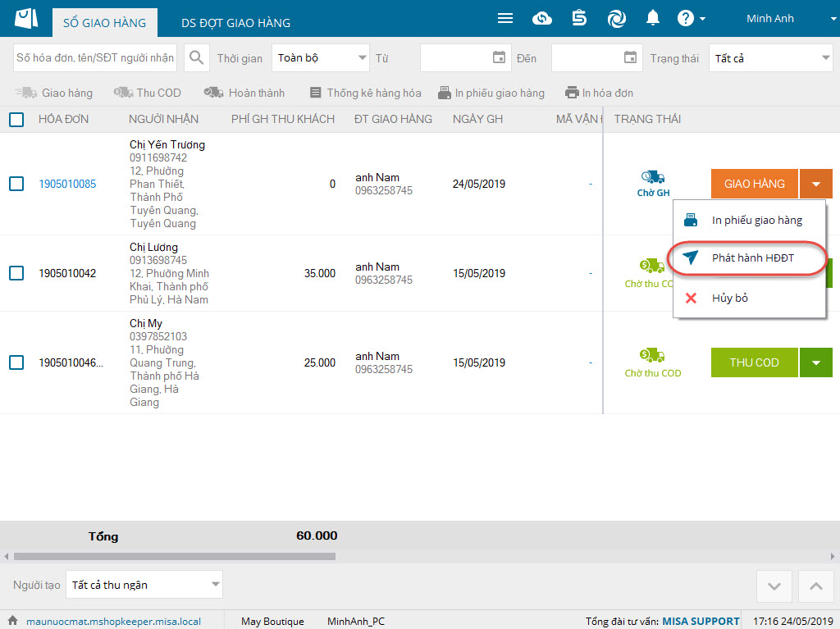Expand the arrow next to THU COD button
840x629 pixels.
816,362
